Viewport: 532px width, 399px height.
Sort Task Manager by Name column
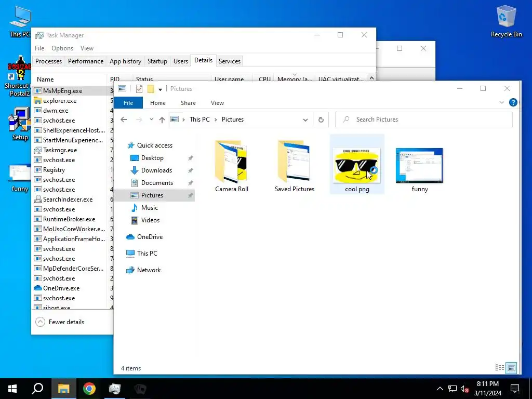[69, 79]
